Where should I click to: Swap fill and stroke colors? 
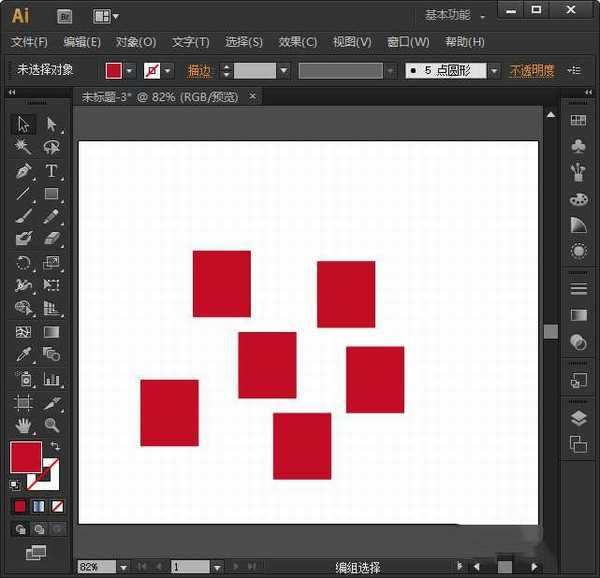point(55,446)
